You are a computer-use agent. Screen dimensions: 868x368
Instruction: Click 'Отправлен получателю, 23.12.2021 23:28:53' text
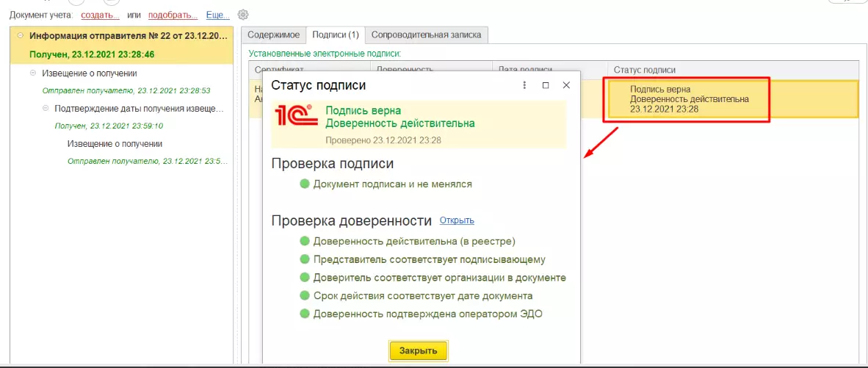[126, 90]
